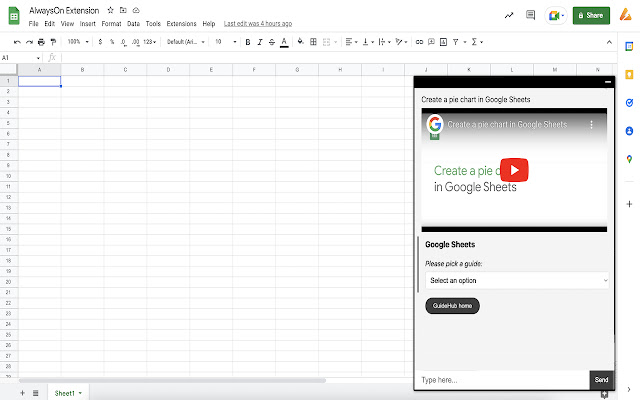The height and width of the screenshot is (400, 640).
Task: Open the zoom 100% dropdown
Action: point(78,42)
